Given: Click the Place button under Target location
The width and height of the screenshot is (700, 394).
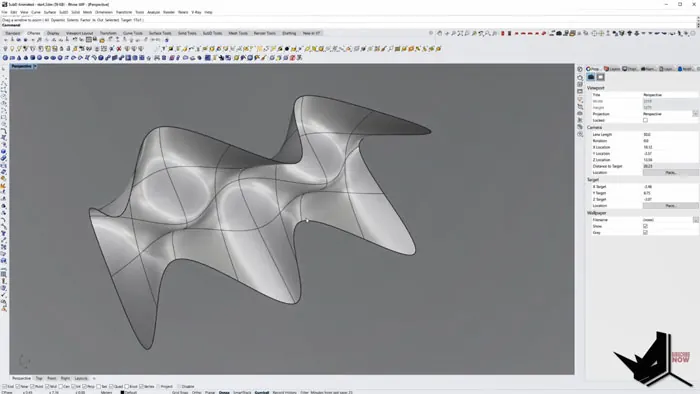Looking at the screenshot, I should 670,206.
